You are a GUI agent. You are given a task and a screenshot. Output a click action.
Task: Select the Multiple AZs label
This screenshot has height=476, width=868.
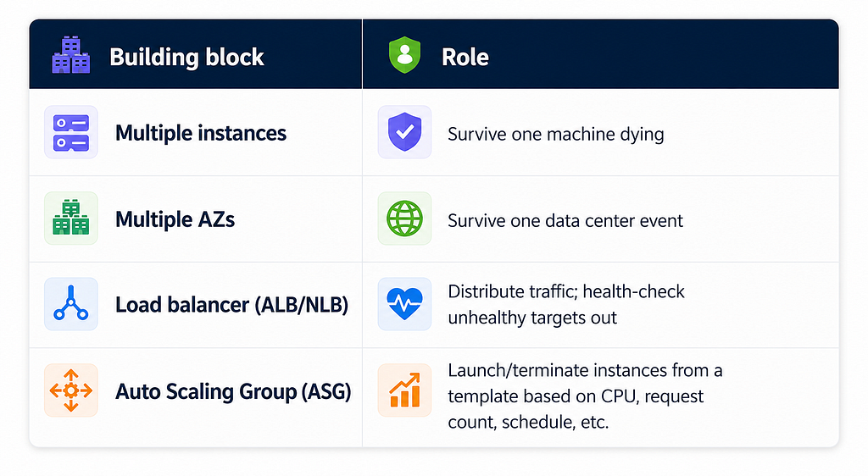(x=175, y=219)
